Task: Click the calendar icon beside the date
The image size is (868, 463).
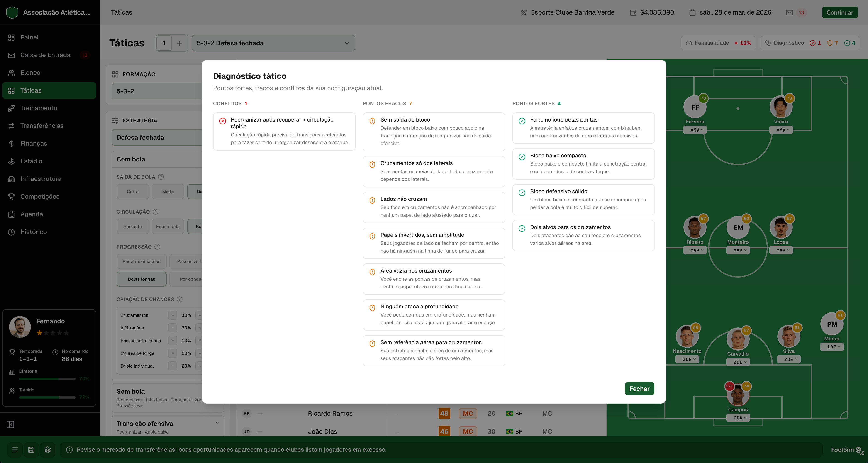Action: click(x=692, y=12)
